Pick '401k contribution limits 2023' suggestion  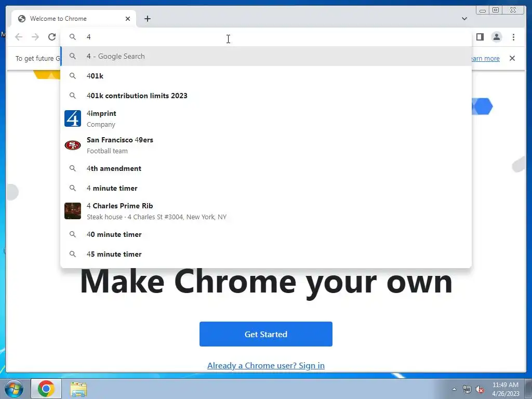click(x=266, y=96)
